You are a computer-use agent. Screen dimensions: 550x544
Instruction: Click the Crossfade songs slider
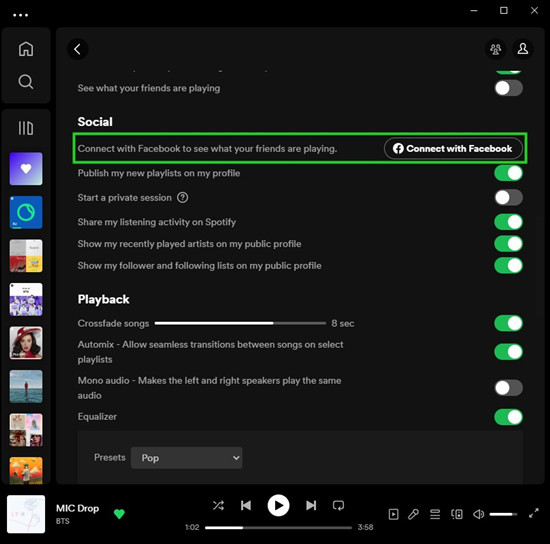(x=240, y=323)
